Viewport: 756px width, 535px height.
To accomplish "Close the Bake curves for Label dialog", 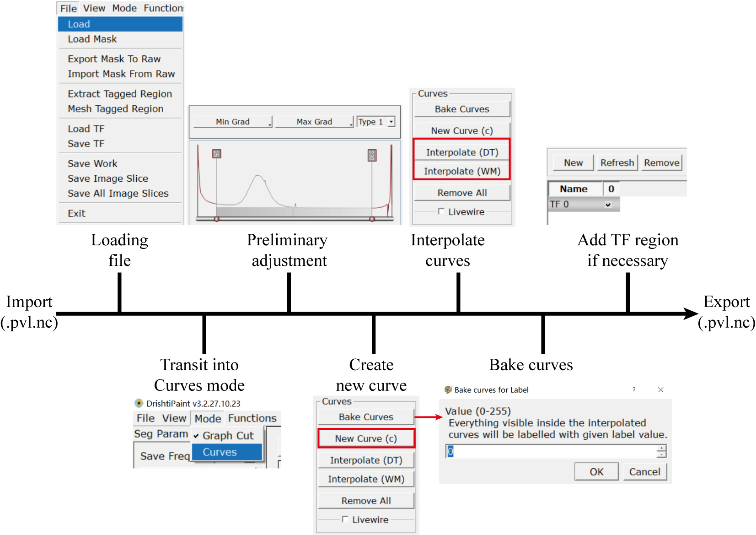I will (660, 389).
